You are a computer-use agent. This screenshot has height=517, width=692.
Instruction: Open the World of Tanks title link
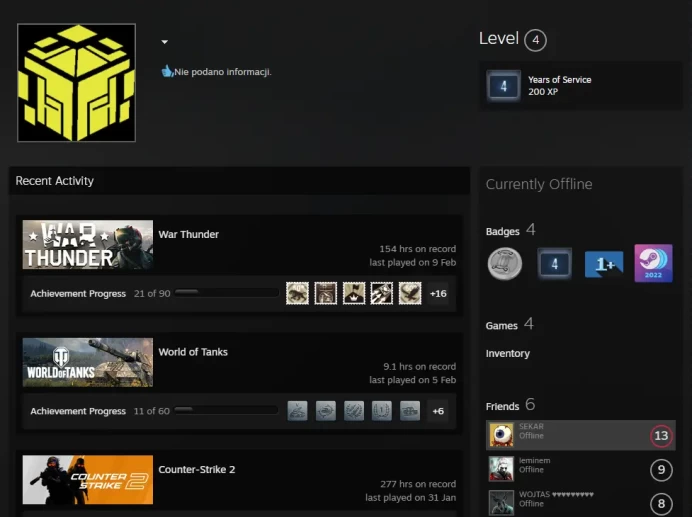coord(193,352)
